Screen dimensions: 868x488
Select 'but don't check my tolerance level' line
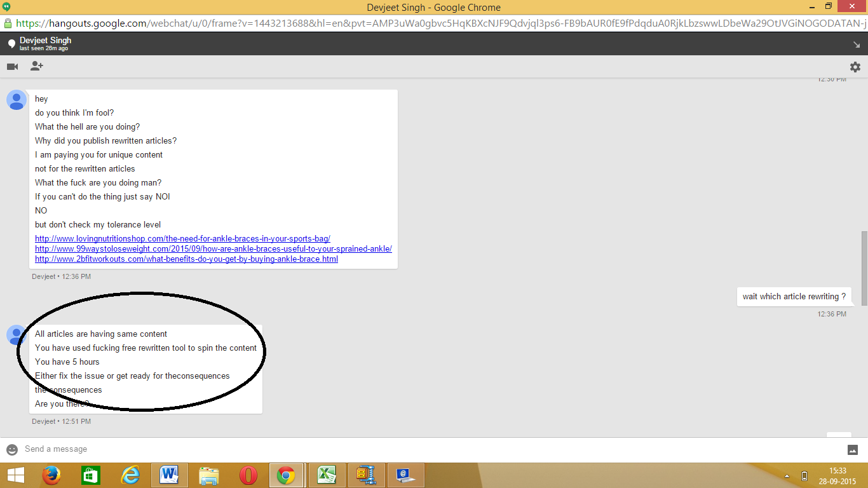tap(98, 225)
